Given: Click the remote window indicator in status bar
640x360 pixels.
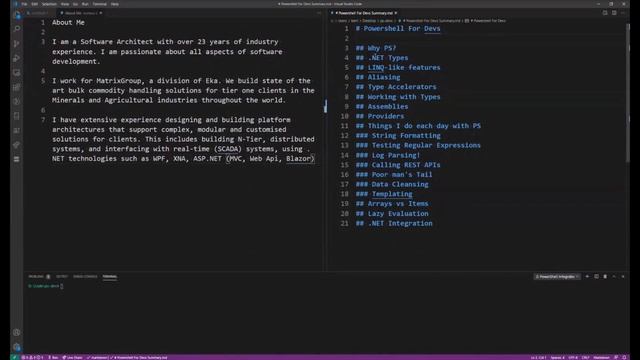Looking at the screenshot, I should pos(14,358).
